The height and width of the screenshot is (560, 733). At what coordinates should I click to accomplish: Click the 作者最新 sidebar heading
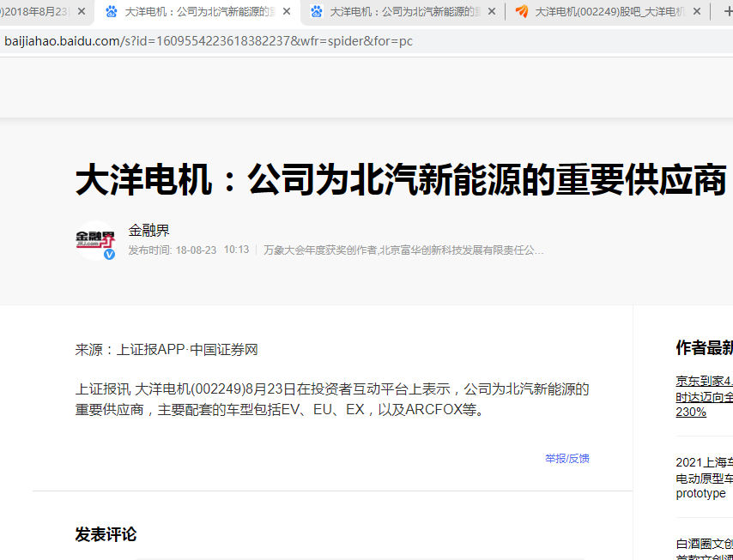point(704,347)
